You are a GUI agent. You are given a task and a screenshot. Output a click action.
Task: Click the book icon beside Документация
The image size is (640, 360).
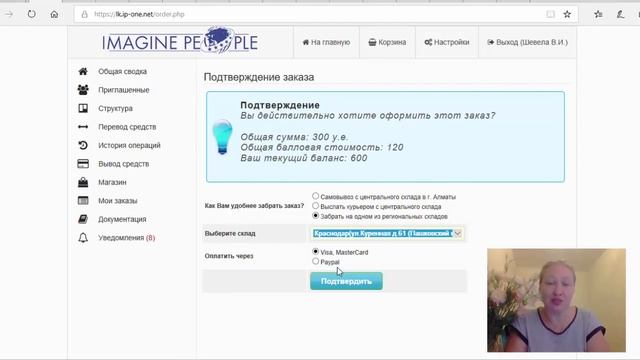pos(83,219)
